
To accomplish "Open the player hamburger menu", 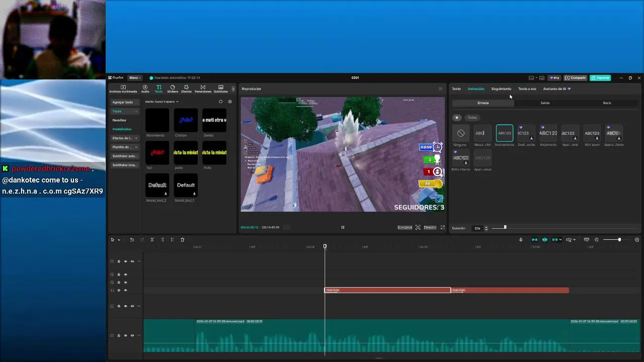I will coord(440,89).
